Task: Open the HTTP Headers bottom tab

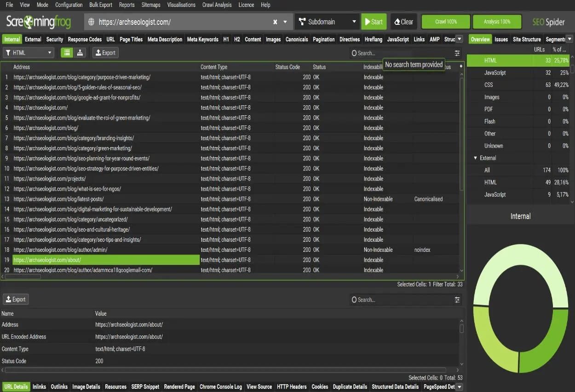Action: click(292, 387)
